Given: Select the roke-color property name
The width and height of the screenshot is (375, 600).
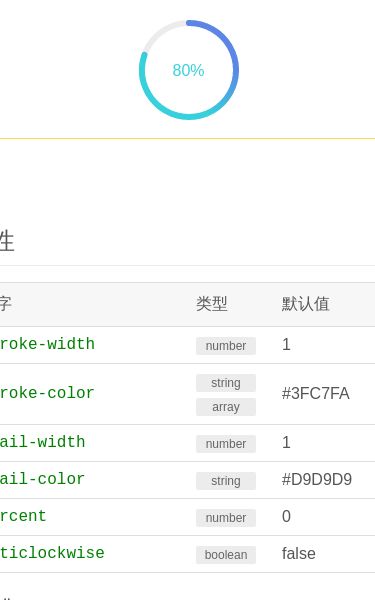Looking at the screenshot, I should pyautogui.click(x=47, y=393).
